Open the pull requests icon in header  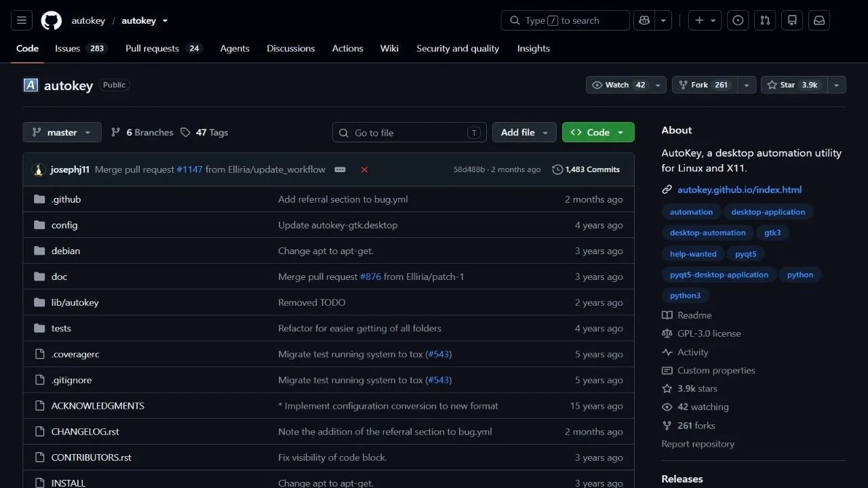pyautogui.click(x=765, y=20)
